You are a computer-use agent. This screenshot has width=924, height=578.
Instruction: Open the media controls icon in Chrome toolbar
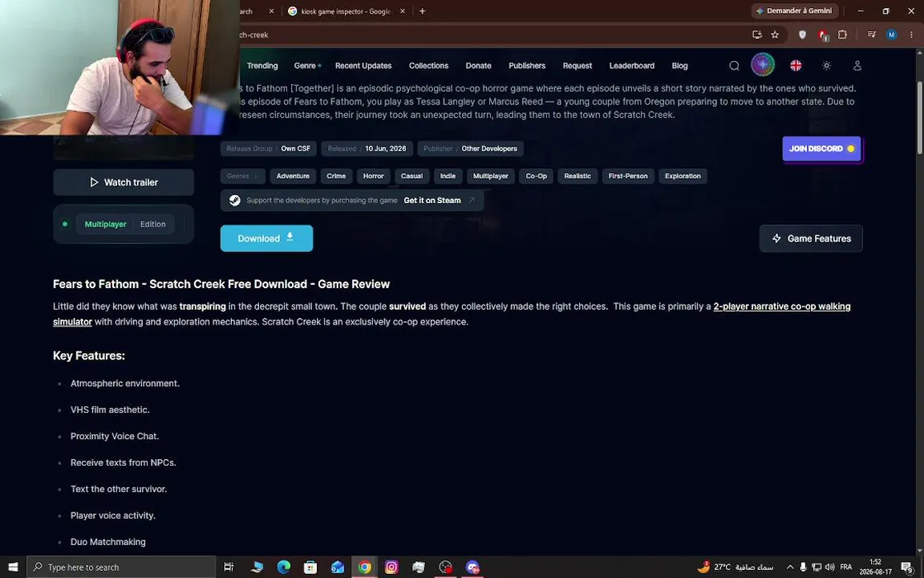[x=872, y=35]
